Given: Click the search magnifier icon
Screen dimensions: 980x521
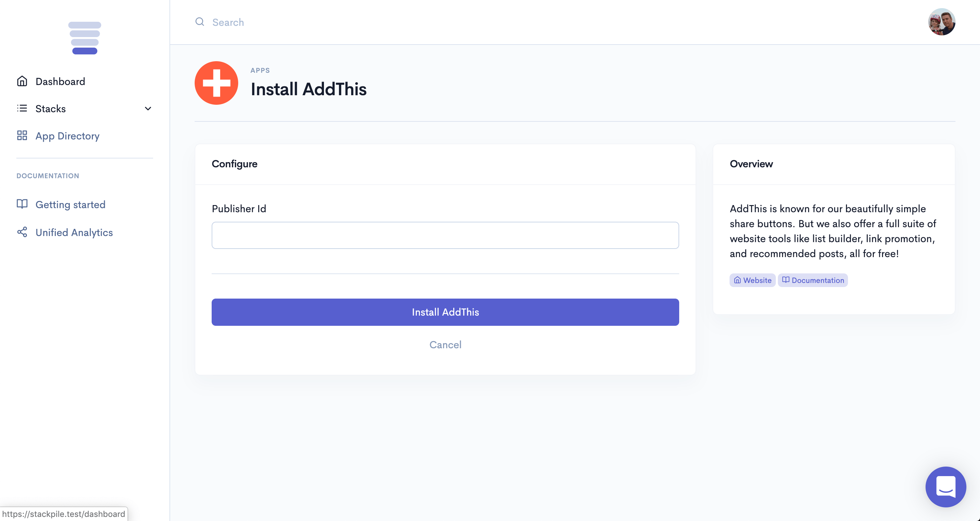Looking at the screenshot, I should [200, 22].
